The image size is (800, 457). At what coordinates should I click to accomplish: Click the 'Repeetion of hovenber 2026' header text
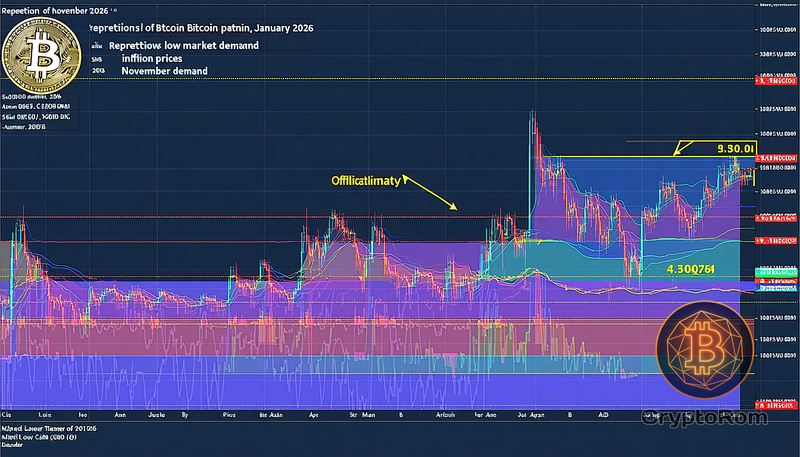(55, 10)
